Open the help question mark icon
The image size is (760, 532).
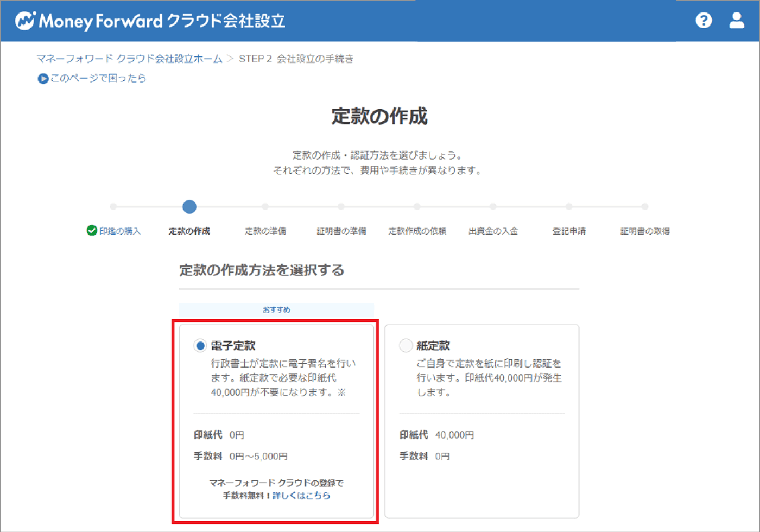pyautogui.click(x=704, y=21)
